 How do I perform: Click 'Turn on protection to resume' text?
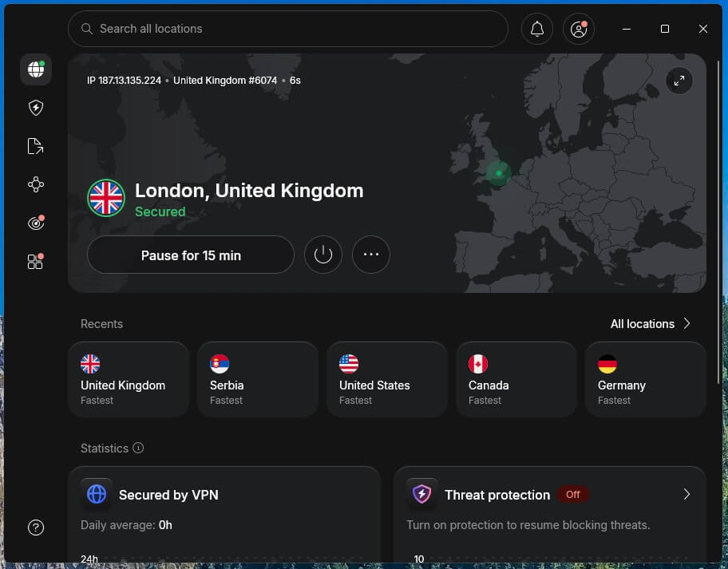tap(528, 525)
